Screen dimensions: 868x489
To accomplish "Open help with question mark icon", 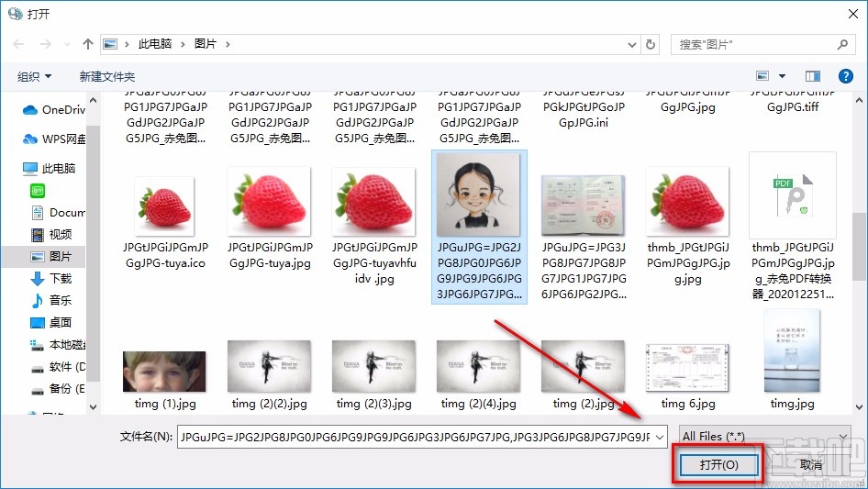I will click(x=845, y=76).
